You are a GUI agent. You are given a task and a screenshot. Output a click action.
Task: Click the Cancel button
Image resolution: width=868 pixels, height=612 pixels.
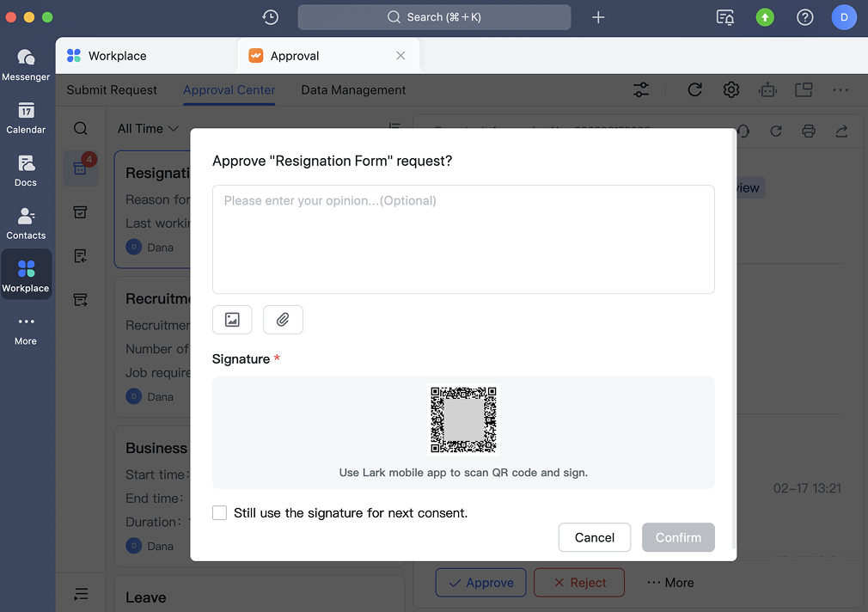pos(594,537)
